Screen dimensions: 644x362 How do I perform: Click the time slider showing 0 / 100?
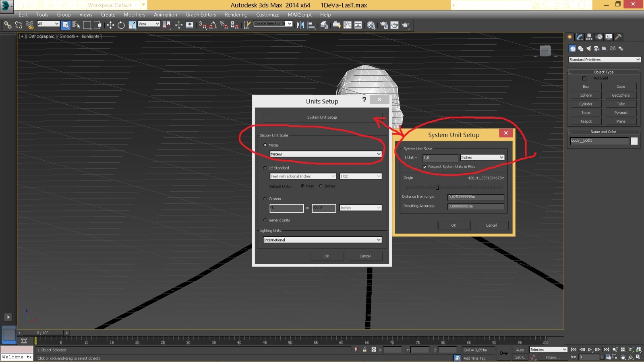(x=43, y=333)
